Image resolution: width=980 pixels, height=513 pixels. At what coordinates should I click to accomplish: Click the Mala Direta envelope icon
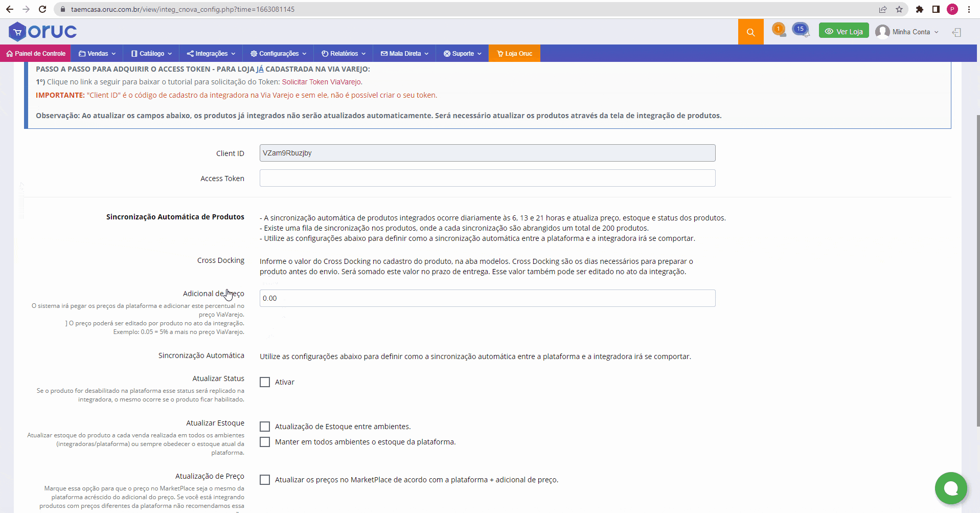pos(384,53)
